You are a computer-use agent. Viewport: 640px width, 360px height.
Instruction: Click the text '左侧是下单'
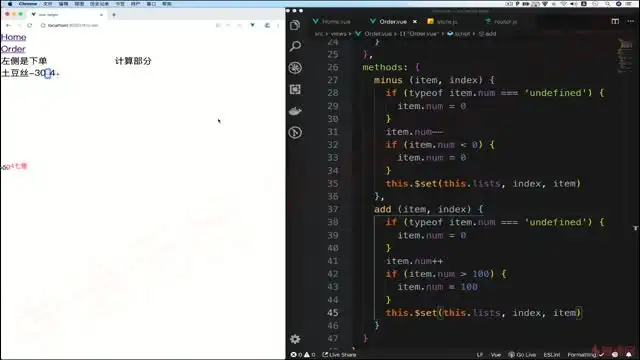24,61
